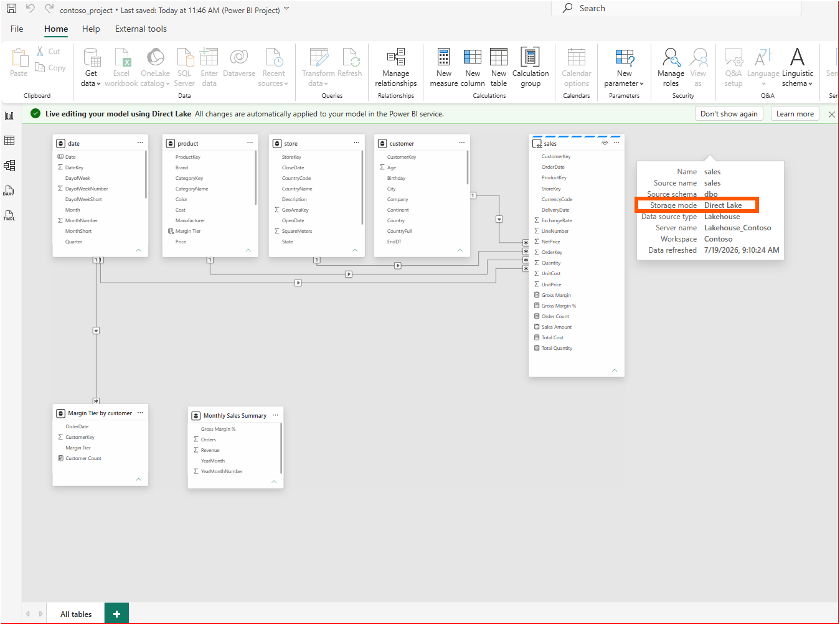Screen dimensions: 840x625
Task: Click the Learn more button
Action: (x=795, y=114)
